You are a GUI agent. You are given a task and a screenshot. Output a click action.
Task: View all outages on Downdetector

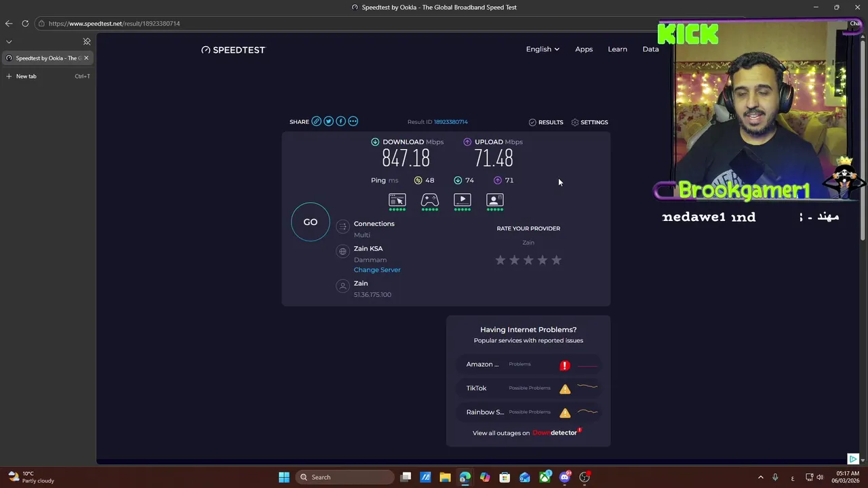(527, 432)
